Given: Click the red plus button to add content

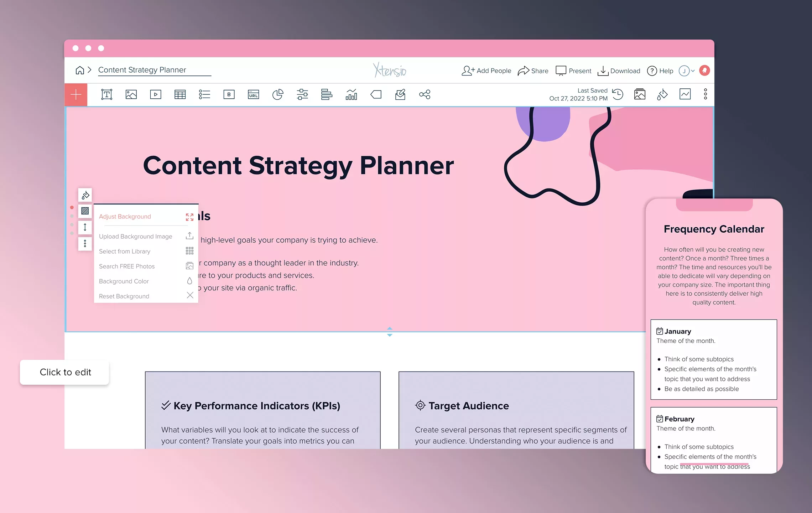Looking at the screenshot, I should [76, 94].
